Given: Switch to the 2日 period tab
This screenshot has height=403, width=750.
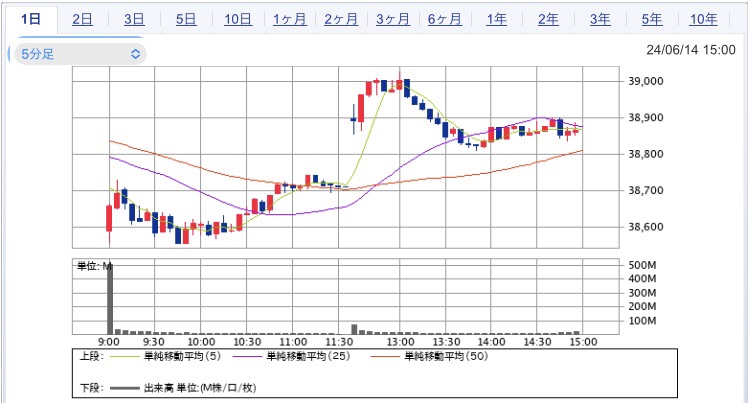Looking at the screenshot, I should (x=82, y=19).
